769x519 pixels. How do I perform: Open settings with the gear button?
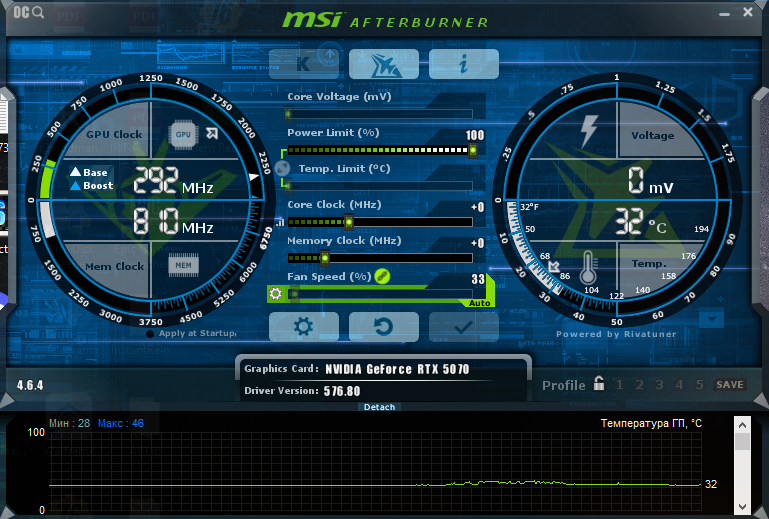(x=304, y=327)
